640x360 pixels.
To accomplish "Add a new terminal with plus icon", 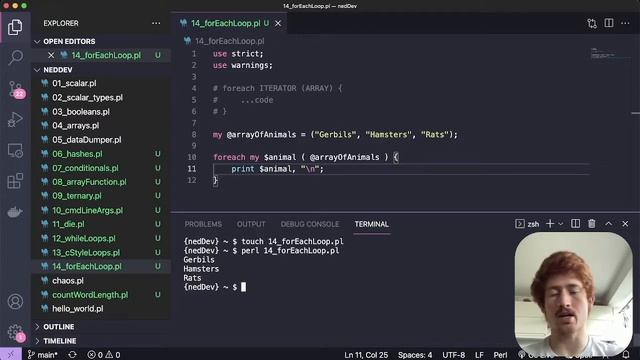I will click(550, 224).
